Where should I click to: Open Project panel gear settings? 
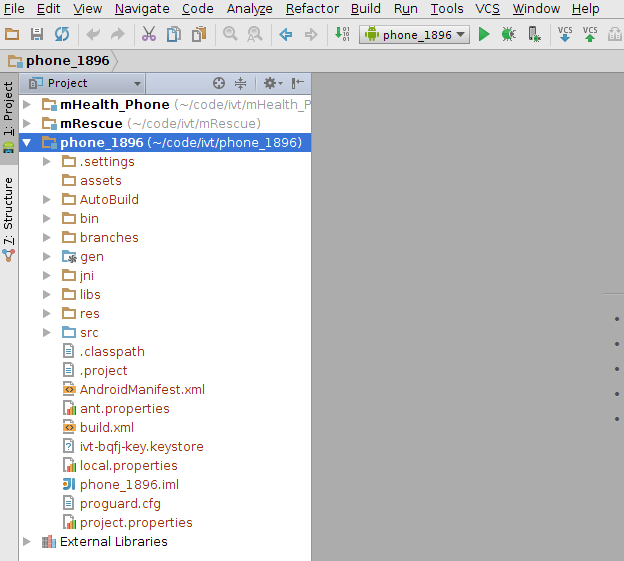click(x=273, y=83)
